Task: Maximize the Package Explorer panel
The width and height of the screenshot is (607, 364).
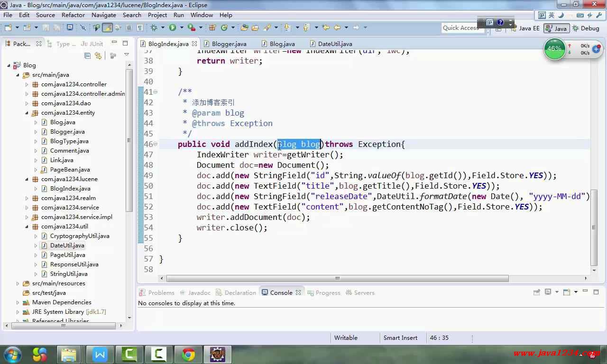Action: click(125, 43)
